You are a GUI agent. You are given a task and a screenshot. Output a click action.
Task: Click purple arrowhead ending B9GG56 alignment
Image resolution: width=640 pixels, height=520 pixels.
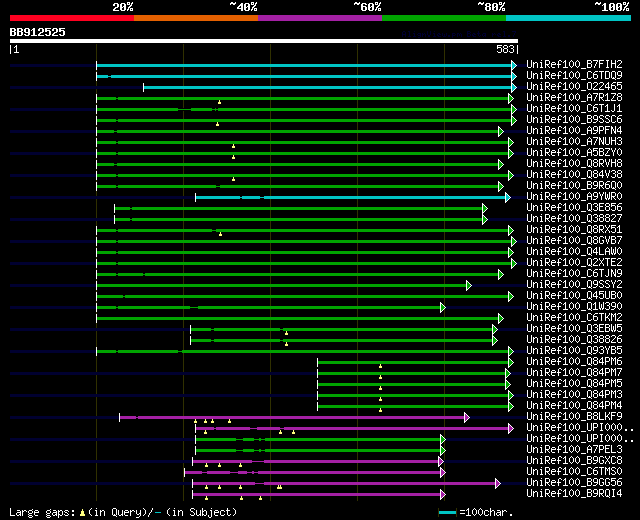pyautogui.click(x=498, y=484)
